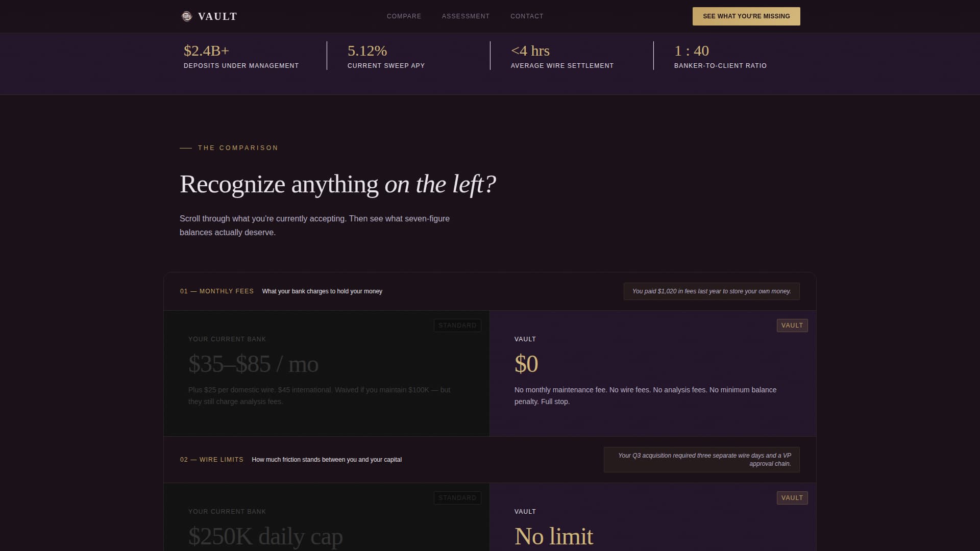Viewport: 980px width, 551px height.
Task: Click the 'Recognize anything on the left?' heading
Action: tap(337, 184)
